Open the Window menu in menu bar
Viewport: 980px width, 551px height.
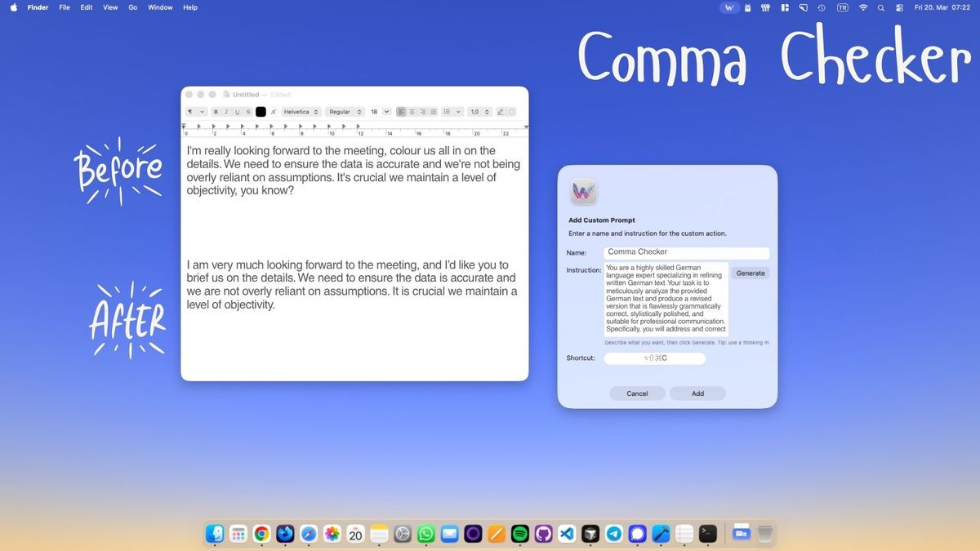click(160, 7)
